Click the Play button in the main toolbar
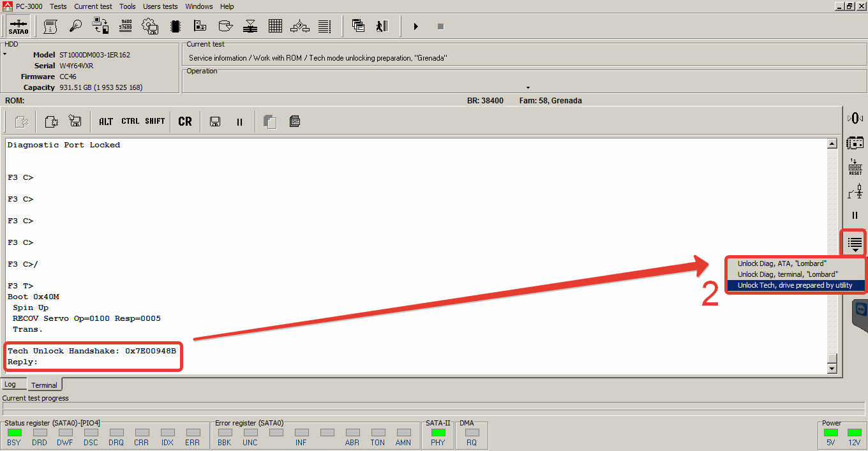This screenshot has height=451, width=868. (x=415, y=26)
